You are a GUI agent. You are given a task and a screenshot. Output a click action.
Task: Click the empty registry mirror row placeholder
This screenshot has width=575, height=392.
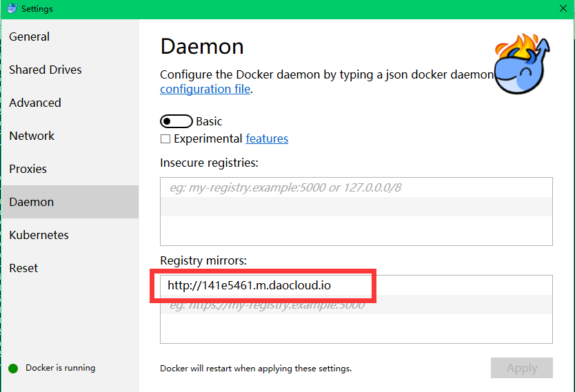click(356, 305)
